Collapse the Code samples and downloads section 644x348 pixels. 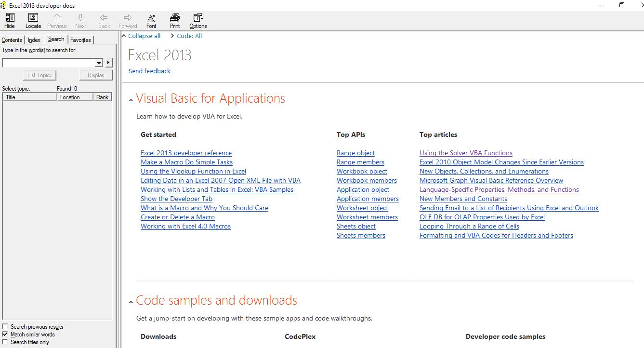pos(131,302)
